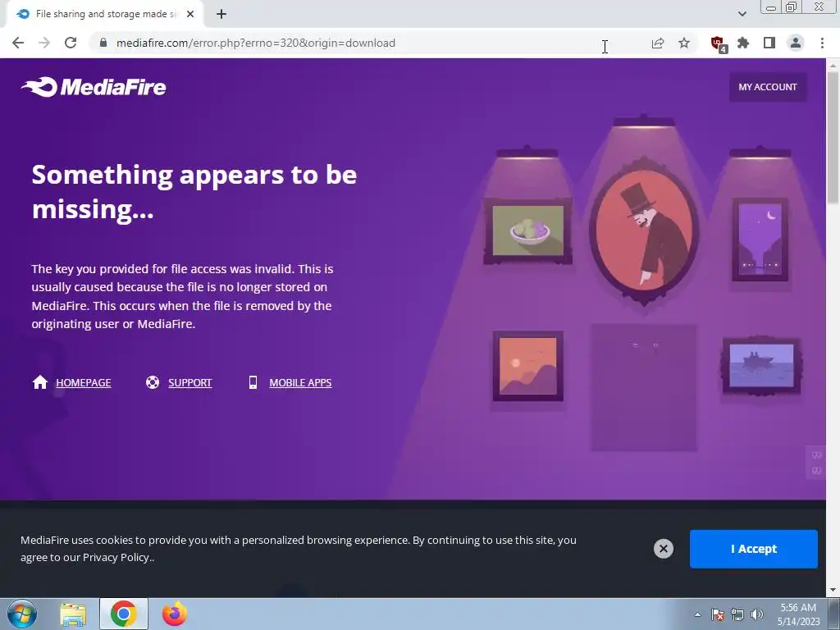Click the scrollbar up arrow

click(833, 65)
